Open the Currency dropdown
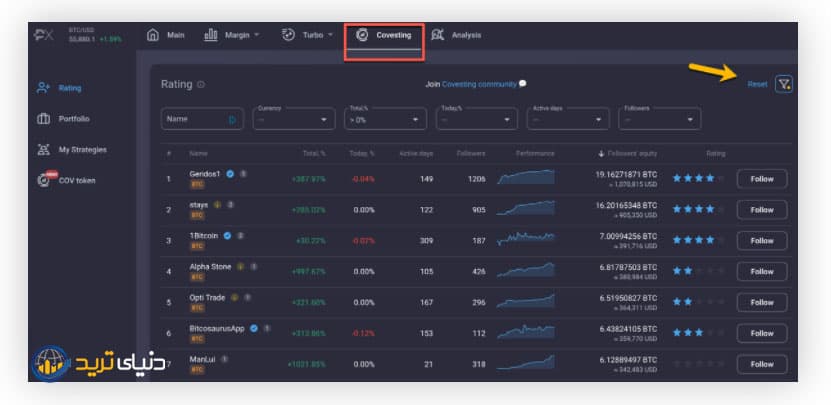The image size is (831, 405). [x=294, y=119]
